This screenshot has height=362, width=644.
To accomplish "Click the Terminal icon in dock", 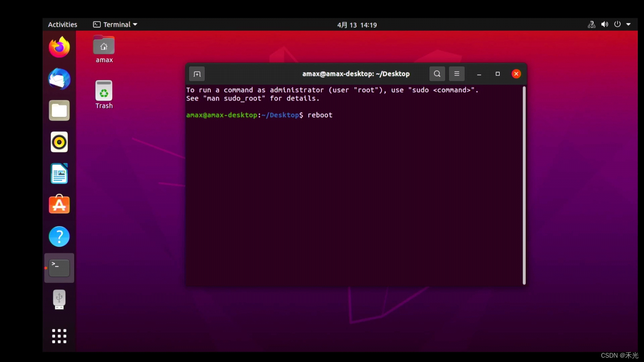I will (x=59, y=268).
